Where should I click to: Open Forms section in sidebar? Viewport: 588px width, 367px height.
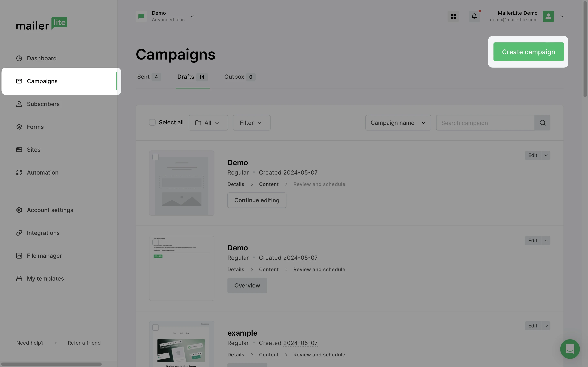(x=35, y=127)
